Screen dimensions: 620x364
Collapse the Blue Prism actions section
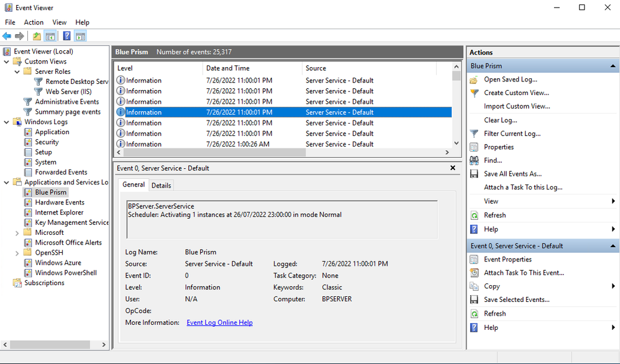(613, 66)
